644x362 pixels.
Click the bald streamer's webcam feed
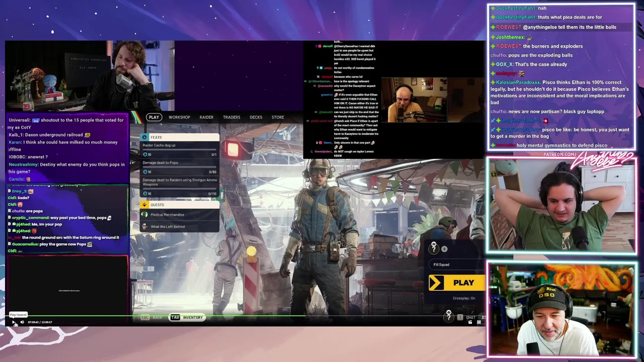coord(414,100)
